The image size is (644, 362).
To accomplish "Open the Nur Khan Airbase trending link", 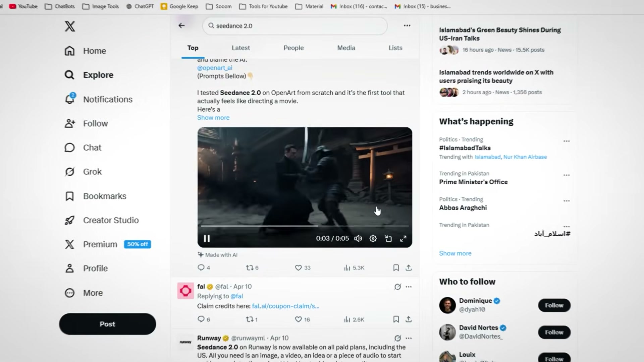I will pos(525,157).
